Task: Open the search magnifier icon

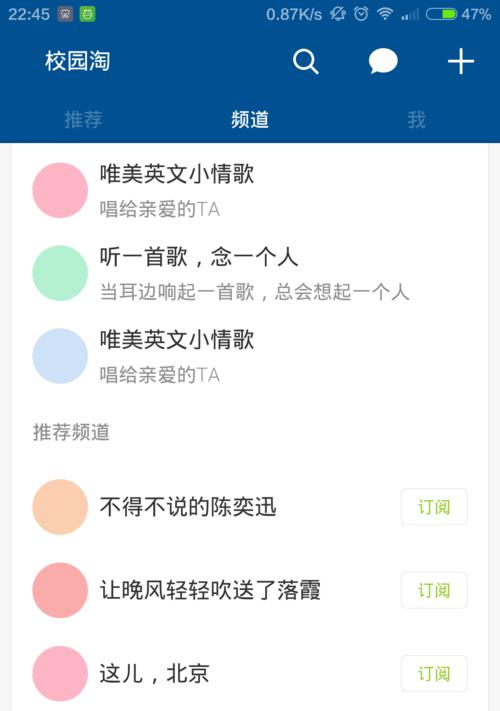Action: coord(306,61)
